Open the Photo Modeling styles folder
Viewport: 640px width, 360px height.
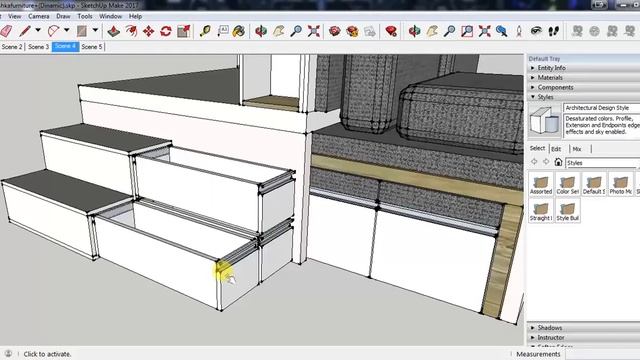621,184
